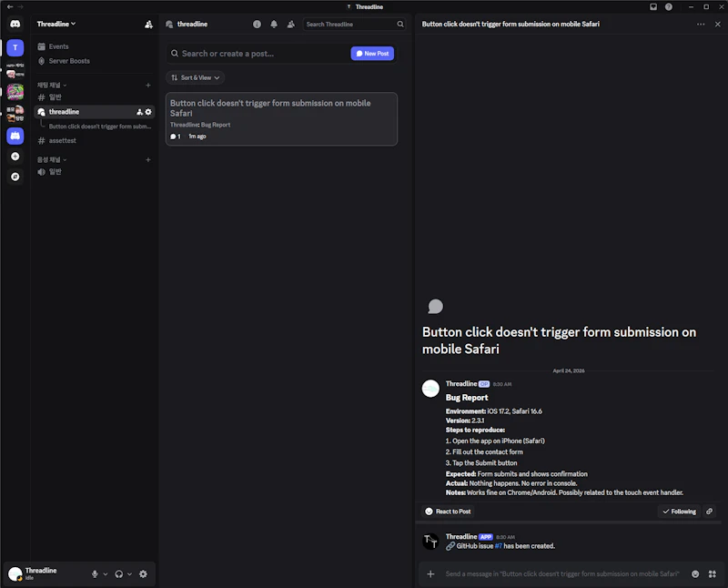Collapse the 음성 채널 category

pos(52,159)
